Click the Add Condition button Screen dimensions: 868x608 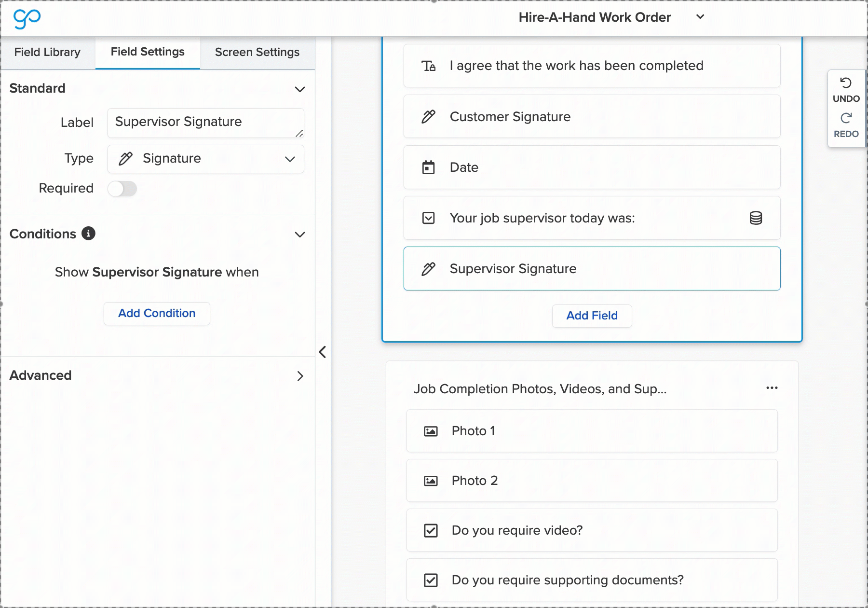pos(157,314)
